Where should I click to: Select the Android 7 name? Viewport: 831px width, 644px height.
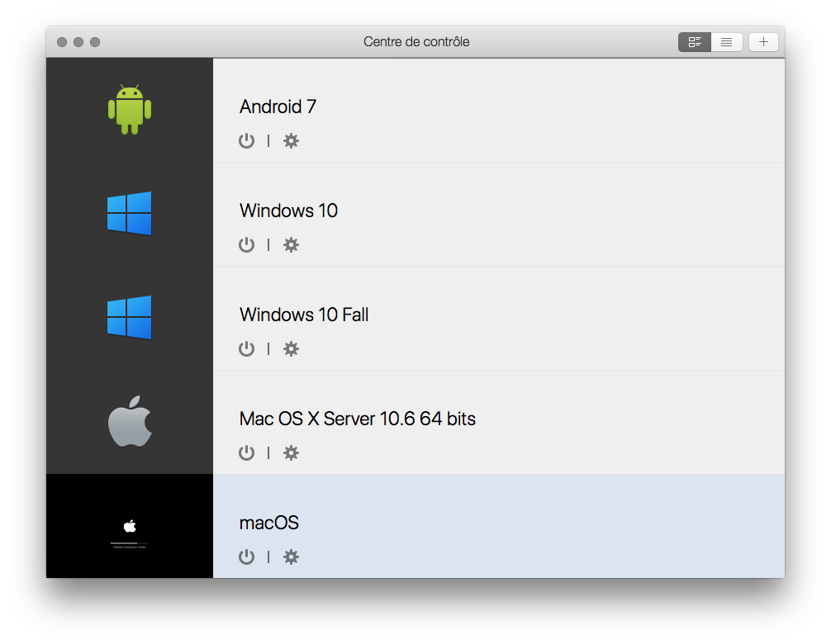(278, 107)
